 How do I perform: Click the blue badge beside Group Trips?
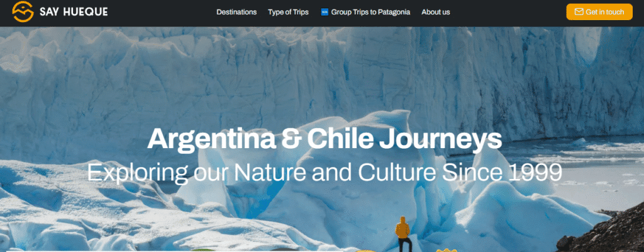[325, 12]
